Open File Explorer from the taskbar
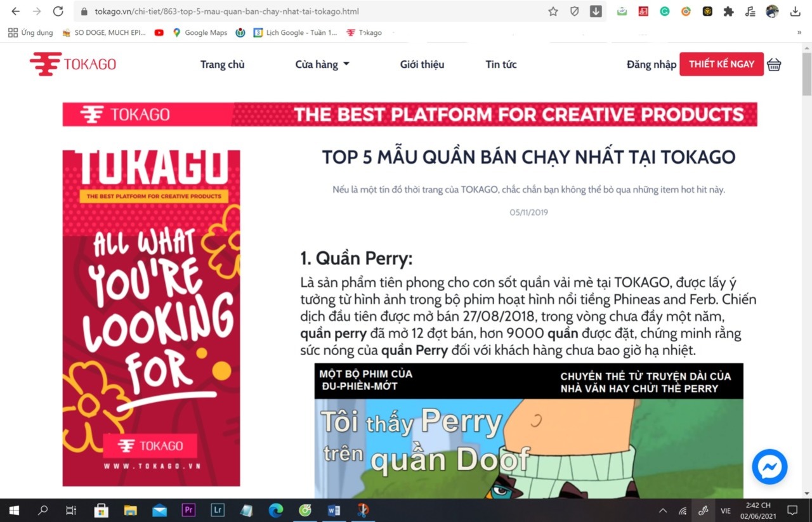The width and height of the screenshot is (812, 522). pos(131,510)
